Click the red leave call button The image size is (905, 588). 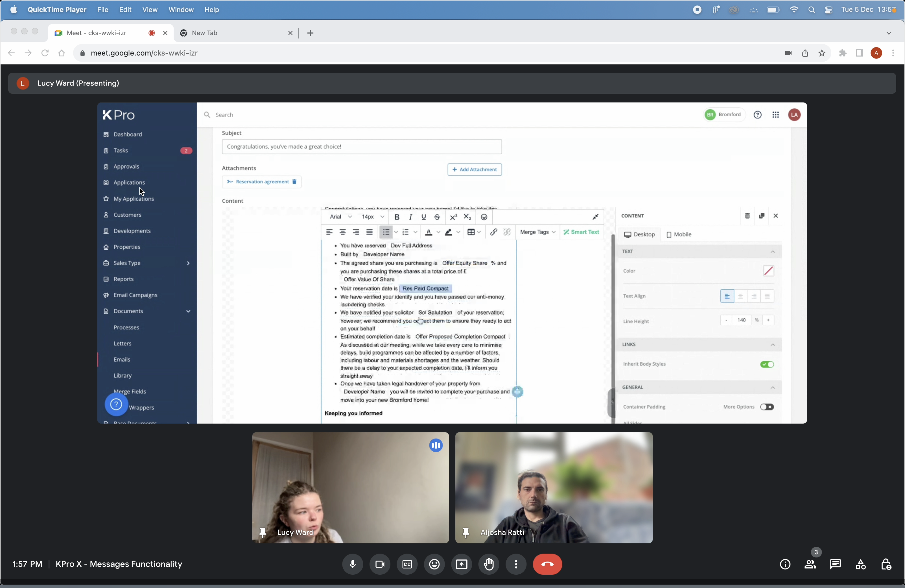[x=547, y=564]
